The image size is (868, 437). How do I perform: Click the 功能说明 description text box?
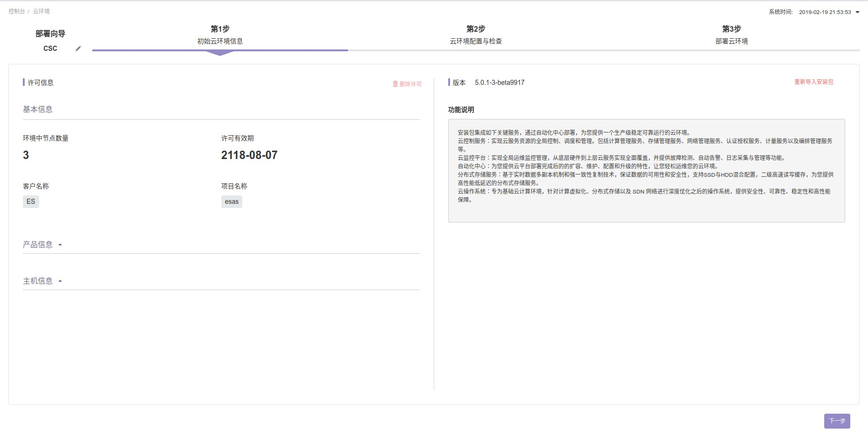click(x=646, y=171)
